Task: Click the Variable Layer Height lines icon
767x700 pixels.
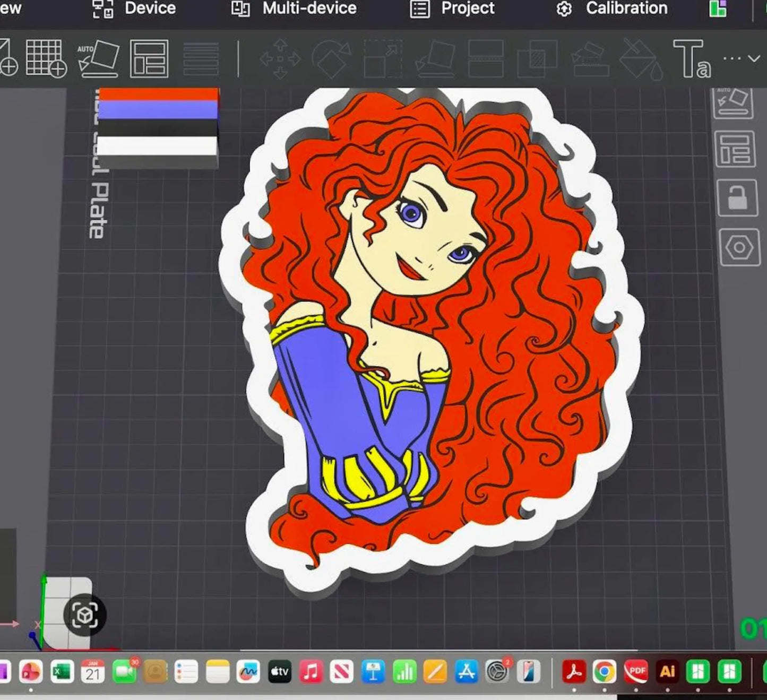Action: tap(201, 58)
